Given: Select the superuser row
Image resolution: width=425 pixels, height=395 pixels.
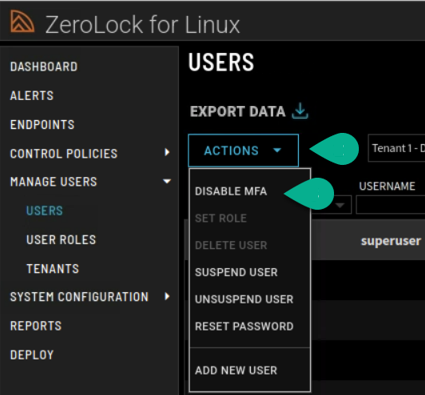Looking at the screenshot, I should coord(368,240).
